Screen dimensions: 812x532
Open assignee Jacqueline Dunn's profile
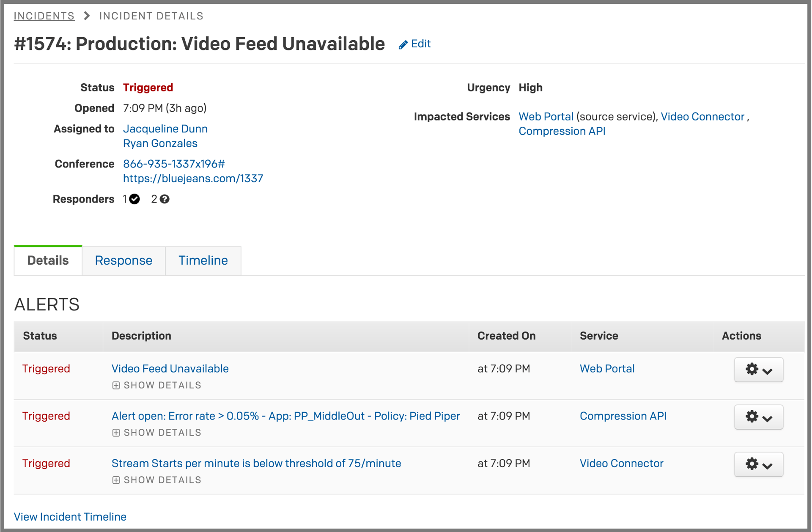165,129
